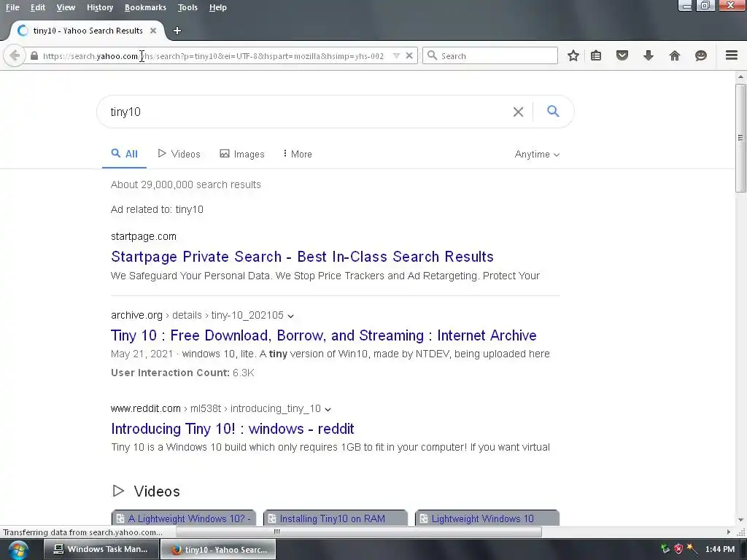Click the red shield system tray icon
The width and height of the screenshot is (747, 560).
point(678,549)
